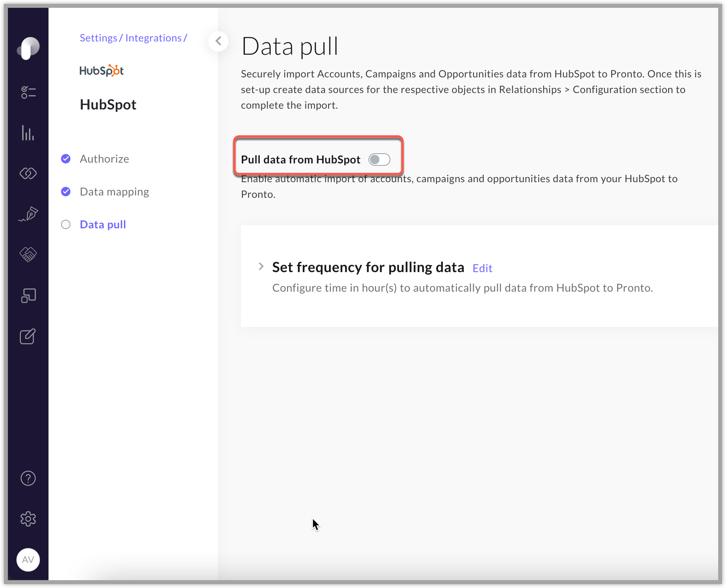Image resolution: width=726 pixels, height=588 pixels.
Task: Click the Authorize completed checkmark
Action: tap(66, 159)
